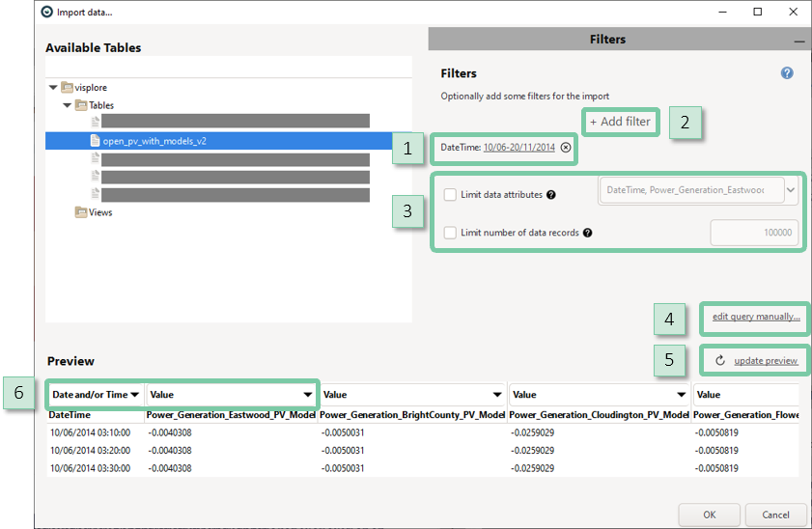Click the DateTime column header in the preview

coord(70,415)
